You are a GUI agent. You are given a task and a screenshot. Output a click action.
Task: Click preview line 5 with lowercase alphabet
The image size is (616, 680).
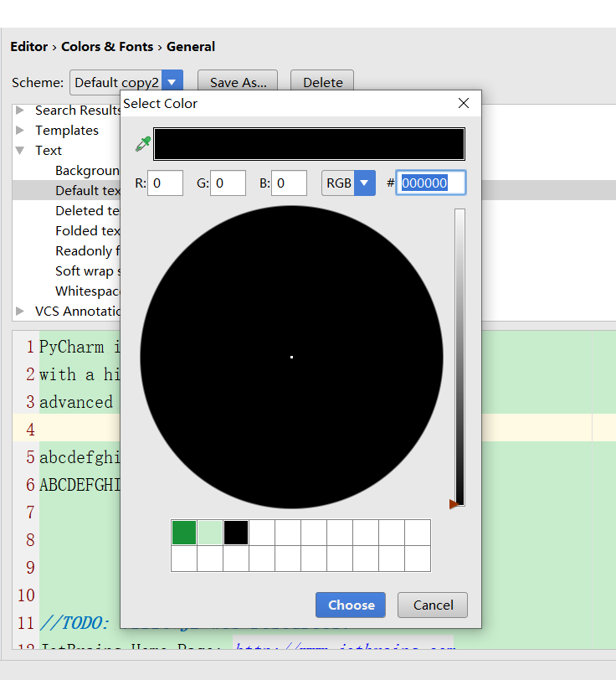80,457
